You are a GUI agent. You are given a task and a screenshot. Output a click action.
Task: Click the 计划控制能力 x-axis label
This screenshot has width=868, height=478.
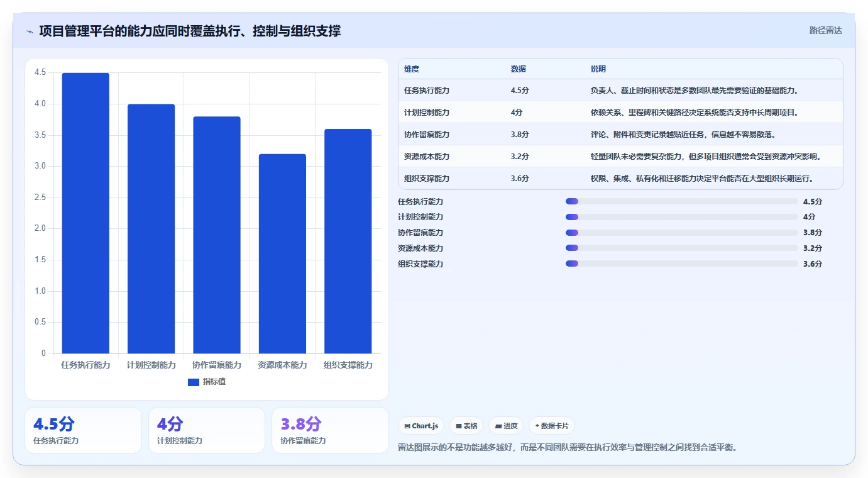click(x=151, y=365)
